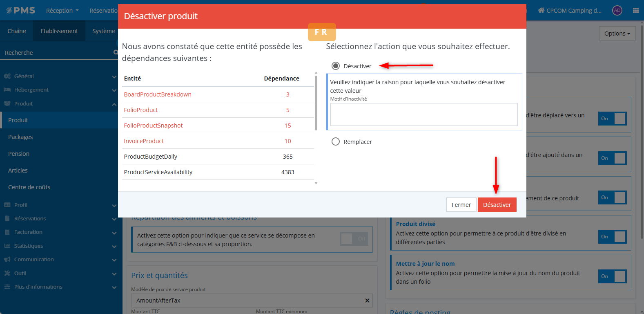Toggle the Mettre à jour le nom switch
The height and width of the screenshot is (314, 644).
(x=612, y=276)
